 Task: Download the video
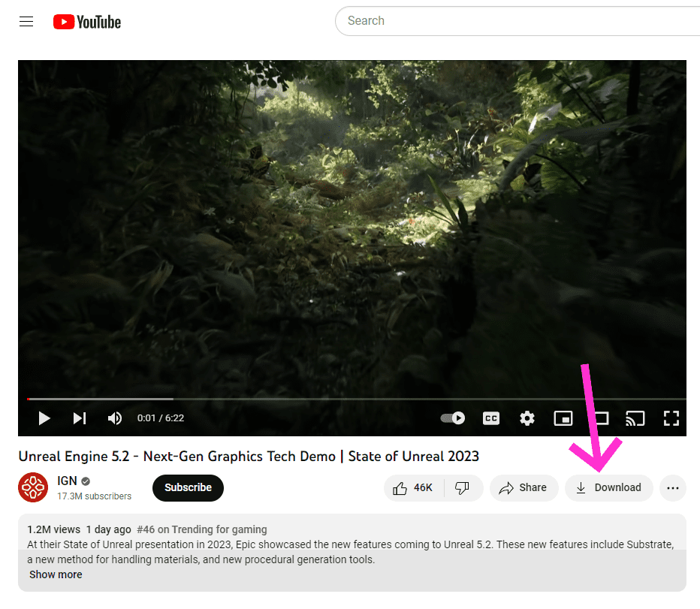pyautogui.click(x=609, y=488)
